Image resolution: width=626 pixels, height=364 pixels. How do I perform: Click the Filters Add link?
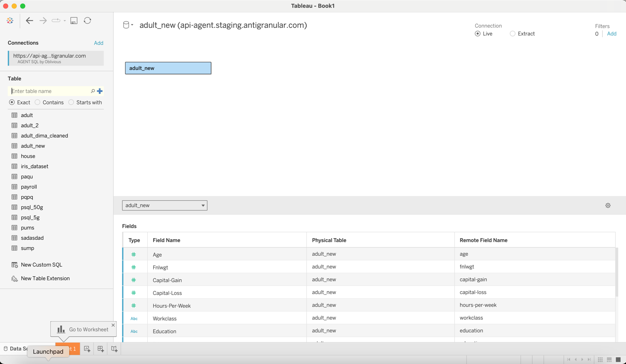click(611, 34)
